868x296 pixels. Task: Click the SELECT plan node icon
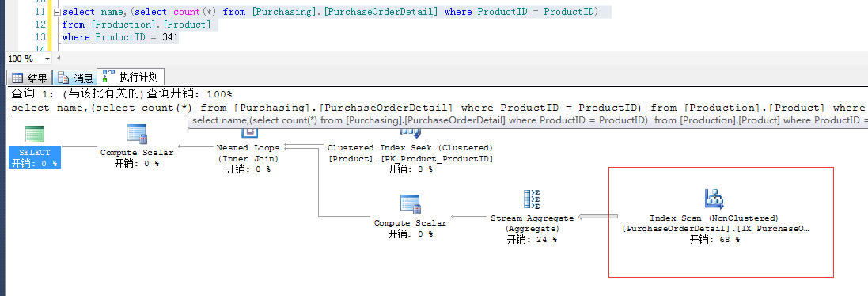[35, 135]
